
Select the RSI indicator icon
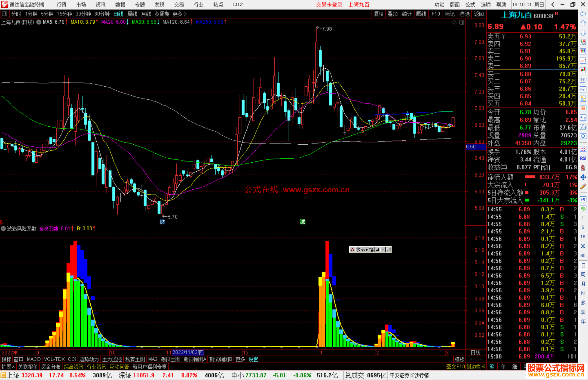[583, 158]
